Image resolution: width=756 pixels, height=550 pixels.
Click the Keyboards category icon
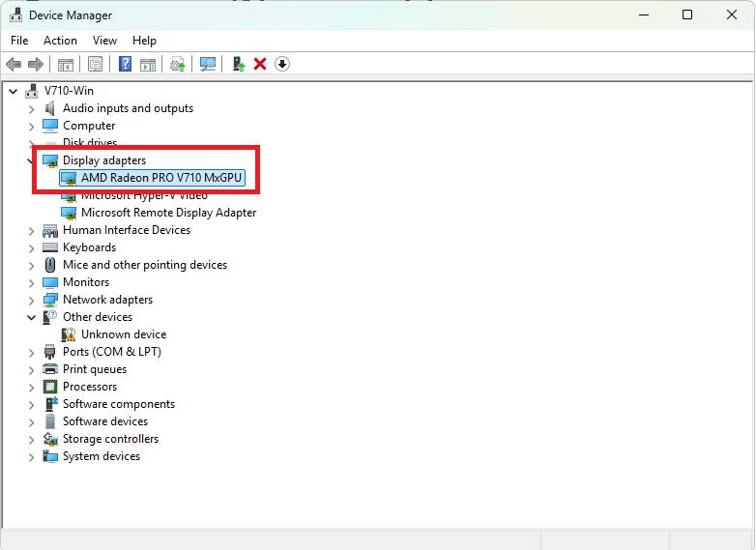point(50,247)
